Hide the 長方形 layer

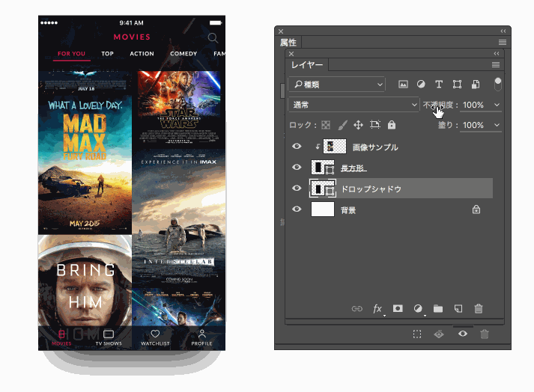[297, 167]
